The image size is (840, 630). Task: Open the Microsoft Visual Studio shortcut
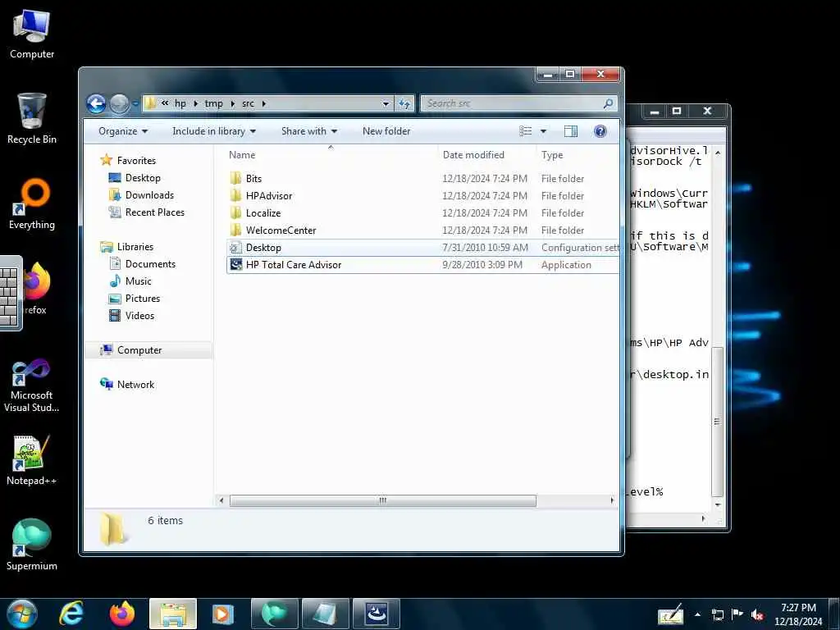pyautogui.click(x=32, y=386)
